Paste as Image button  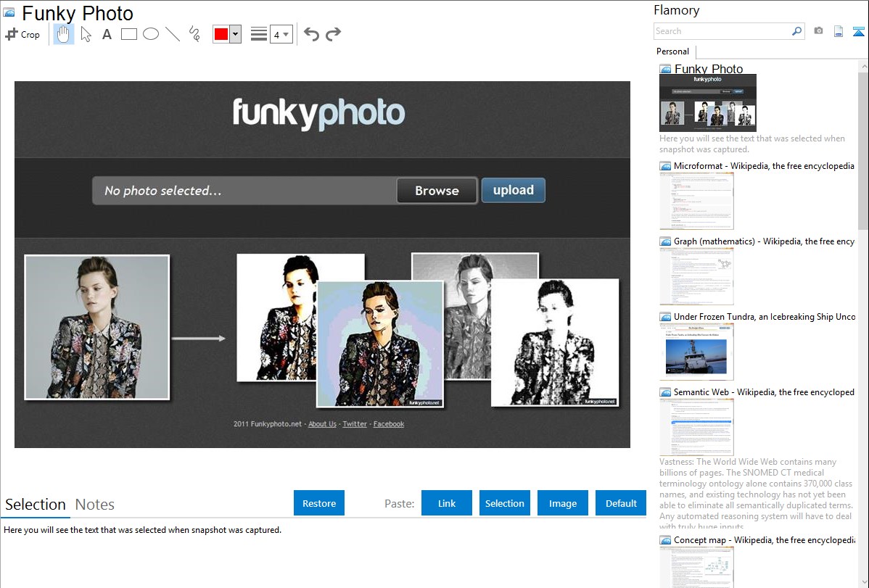coord(563,503)
